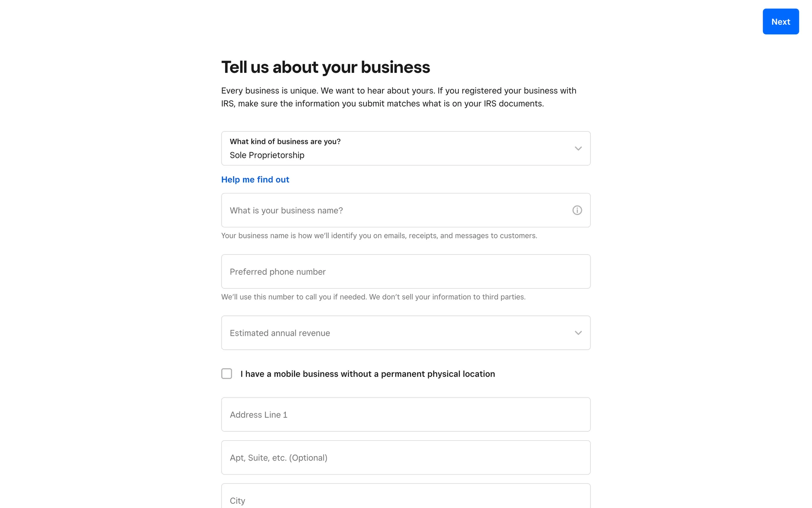The width and height of the screenshot is (812, 508).
Task: Click the 'Estimated annual revenue' placeholder text
Action: pos(280,333)
